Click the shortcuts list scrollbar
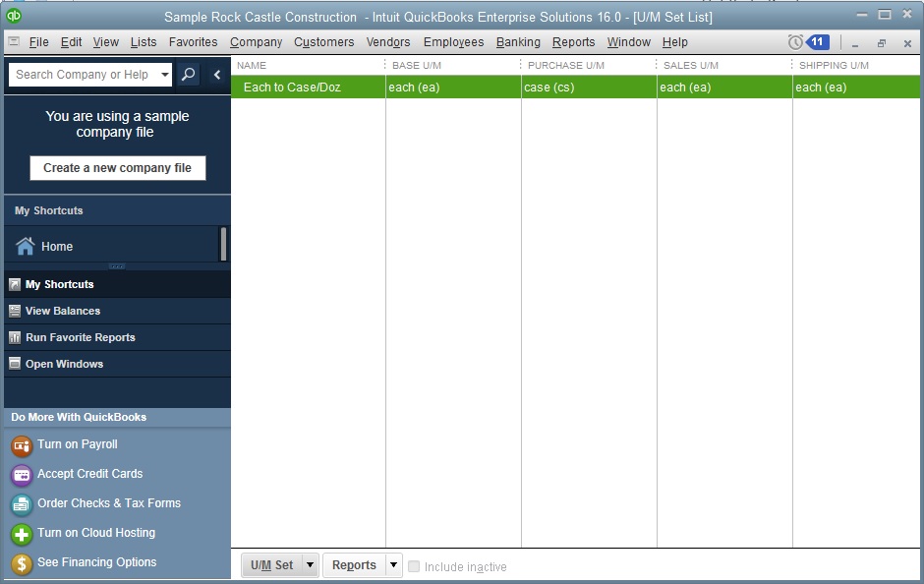The image size is (924, 584). [x=223, y=244]
